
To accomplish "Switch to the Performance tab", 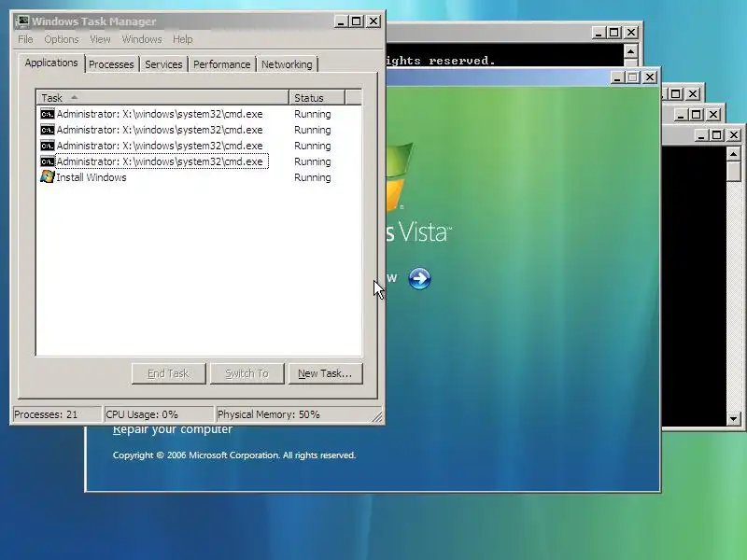I will point(221,64).
